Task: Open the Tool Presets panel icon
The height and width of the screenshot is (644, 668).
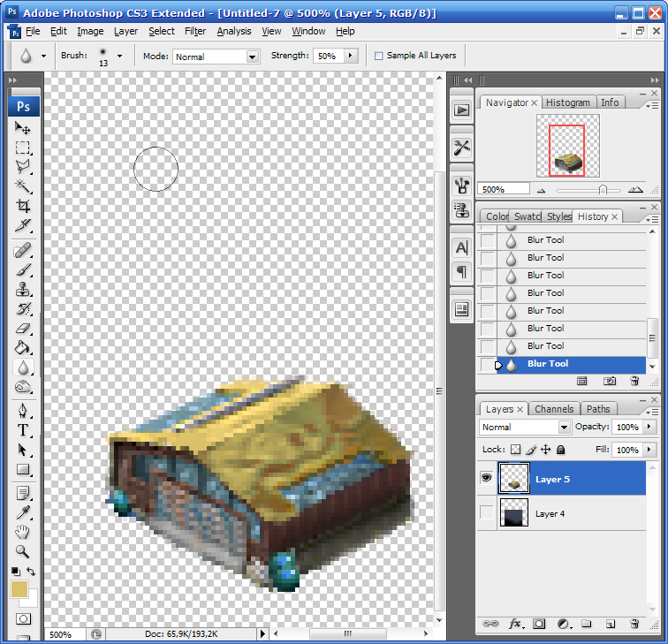Action: (x=461, y=148)
